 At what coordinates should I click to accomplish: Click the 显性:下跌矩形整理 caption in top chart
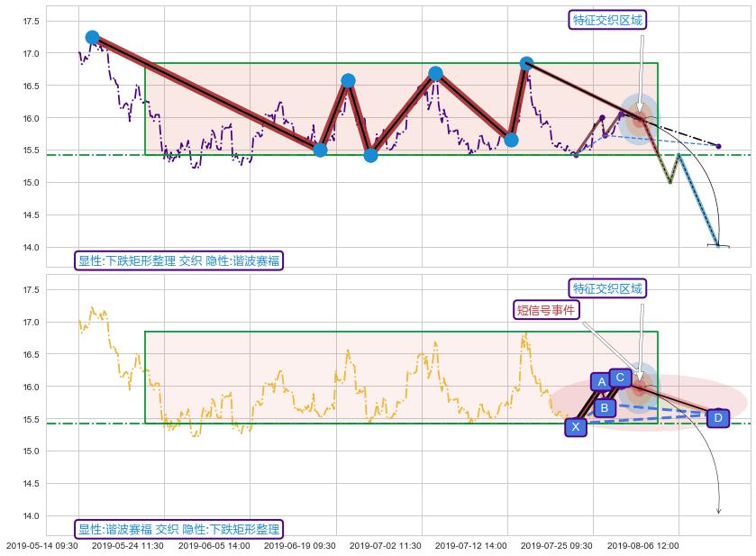pos(178,261)
